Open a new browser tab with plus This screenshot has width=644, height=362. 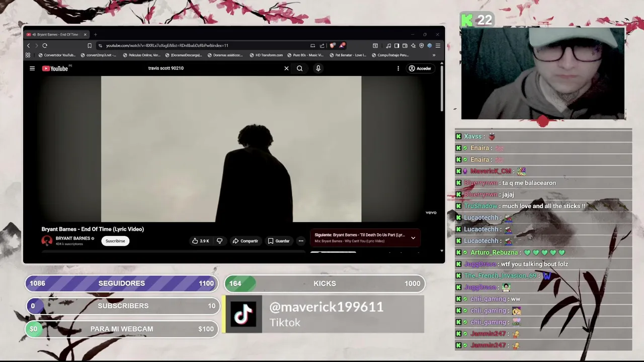[x=95, y=35]
